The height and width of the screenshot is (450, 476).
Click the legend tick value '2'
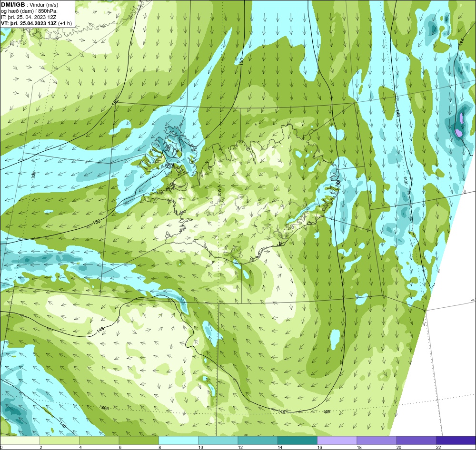40,447
